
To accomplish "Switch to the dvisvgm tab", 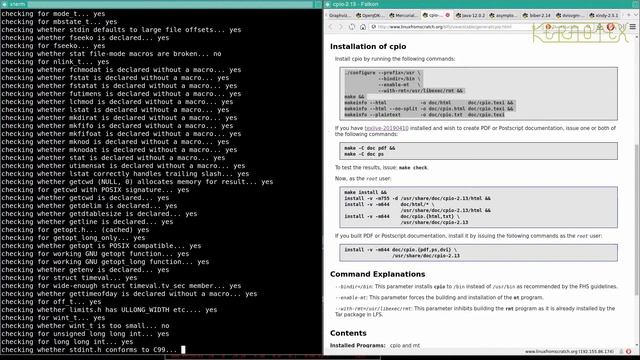I will point(571,15).
